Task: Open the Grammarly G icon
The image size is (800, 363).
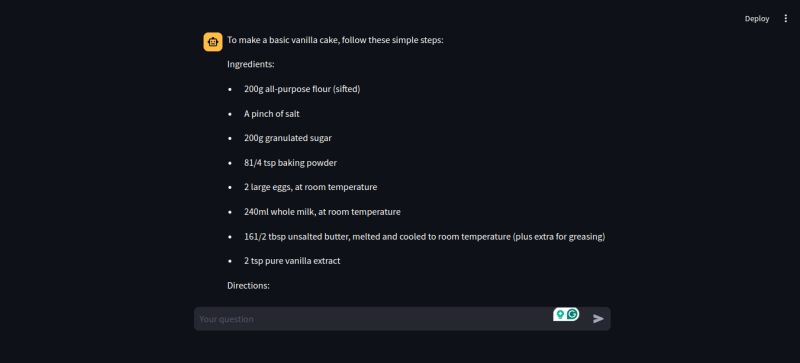Action: click(x=572, y=314)
